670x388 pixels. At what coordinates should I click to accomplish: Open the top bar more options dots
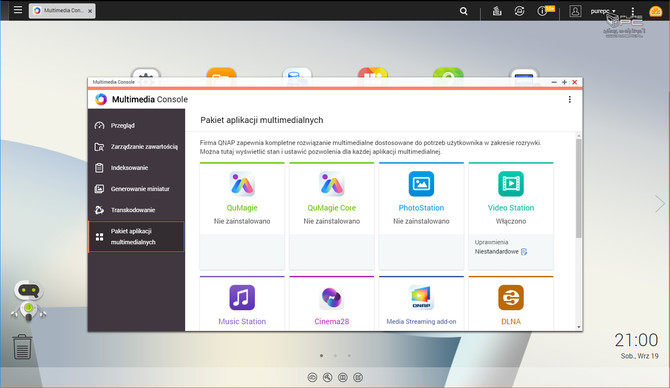pos(633,11)
